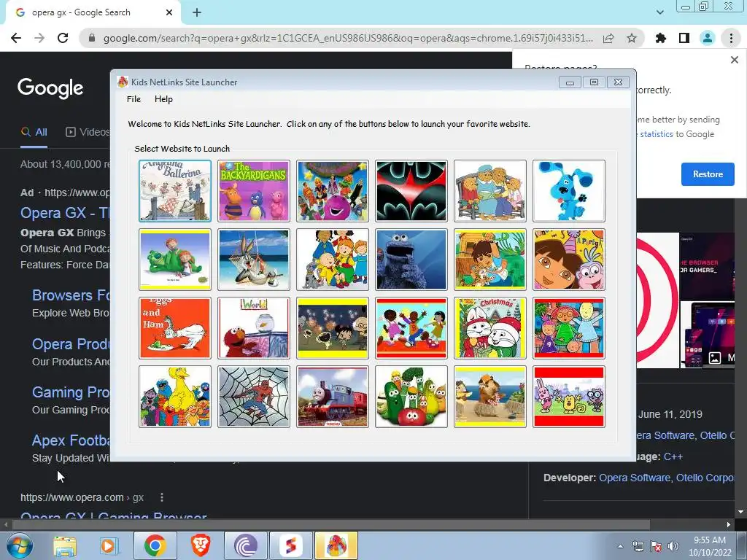The image size is (747, 560).
Task: Open Brave browser from the taskbar
Action: (x=201, y=545)
